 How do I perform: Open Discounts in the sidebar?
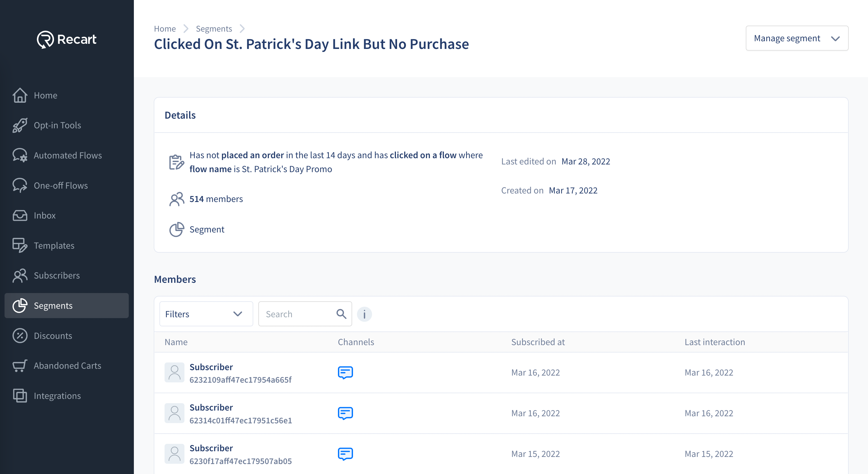pos(67,336)
